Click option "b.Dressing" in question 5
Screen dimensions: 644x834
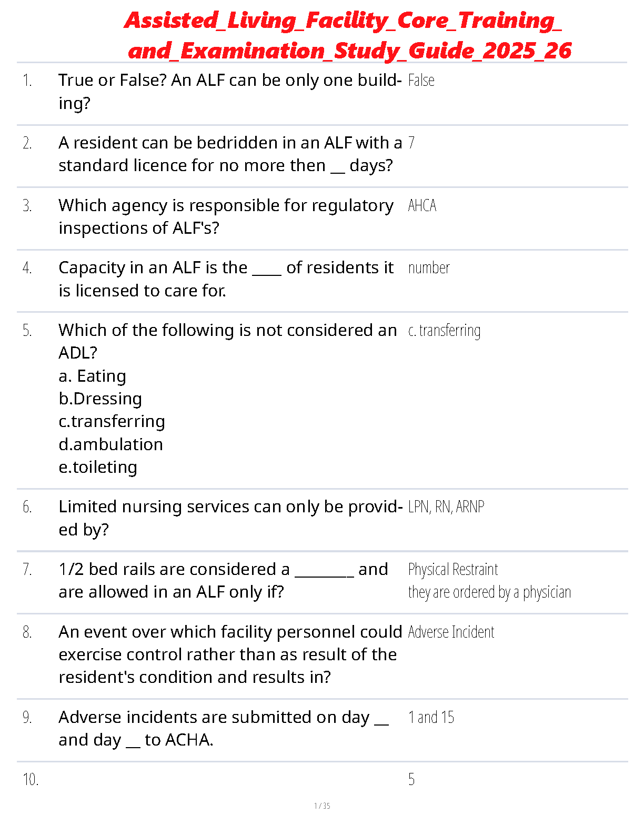100,399
